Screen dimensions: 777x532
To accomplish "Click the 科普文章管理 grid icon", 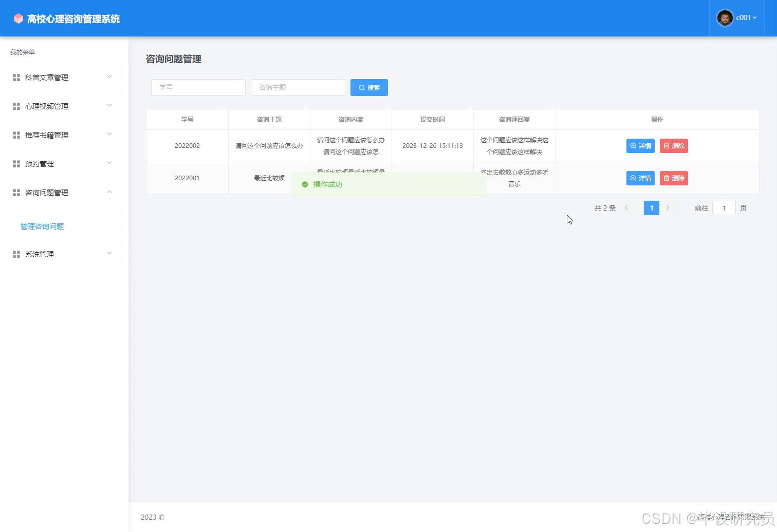I will click(x=16, y=78).
